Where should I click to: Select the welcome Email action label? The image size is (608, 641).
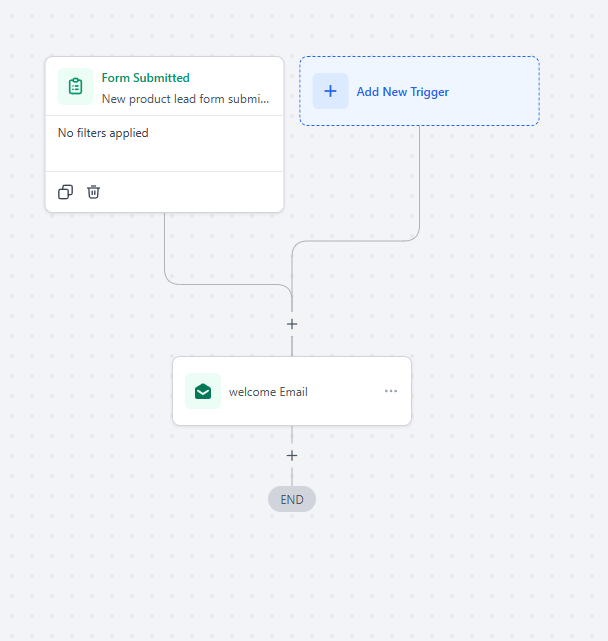268,392
